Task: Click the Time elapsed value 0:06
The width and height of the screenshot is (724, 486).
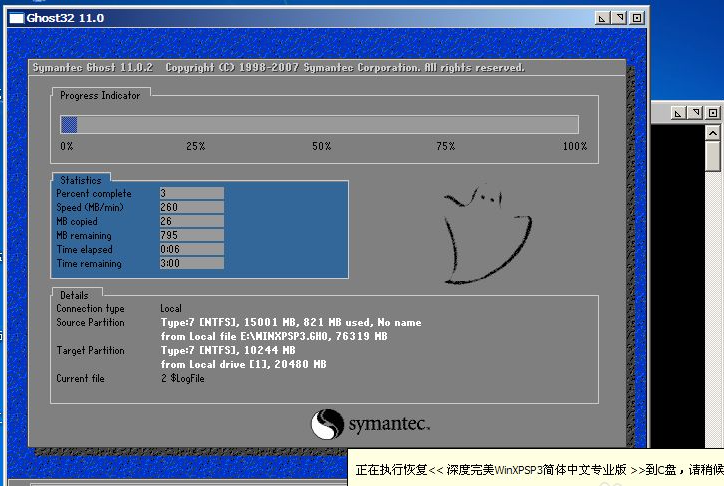Action: point(192,249)
